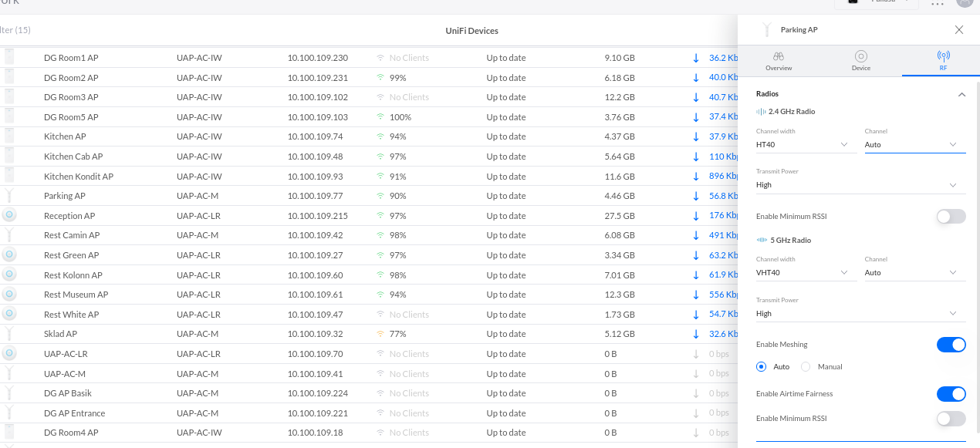Open the DG AP Entrance device name

(75, 413)
